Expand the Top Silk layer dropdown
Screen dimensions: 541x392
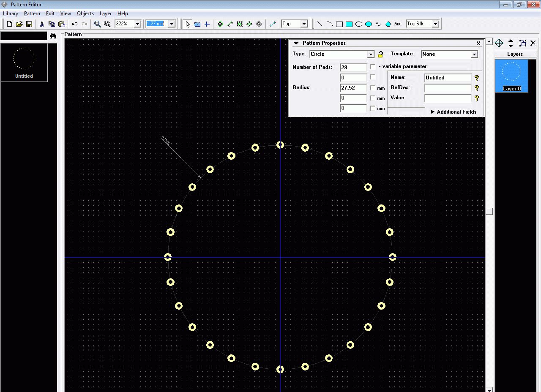(435, 24)
